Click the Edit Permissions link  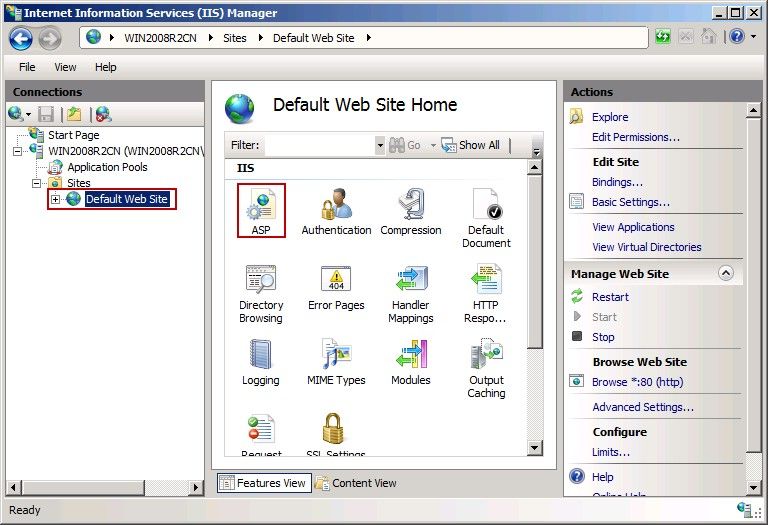(636, 137)
